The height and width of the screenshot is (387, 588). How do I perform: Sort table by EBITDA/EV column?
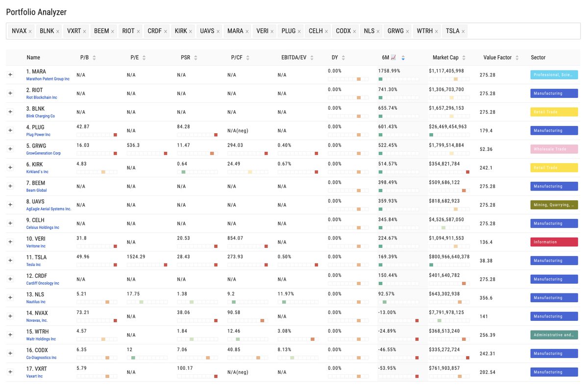coord(312,58)
